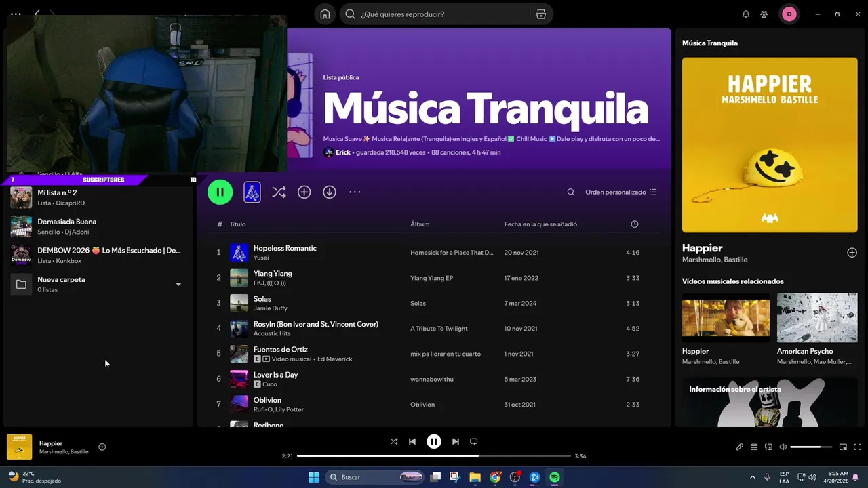Go back with the left arrow
The width and height of the screenshot is (868, 488).
point(37,13)
